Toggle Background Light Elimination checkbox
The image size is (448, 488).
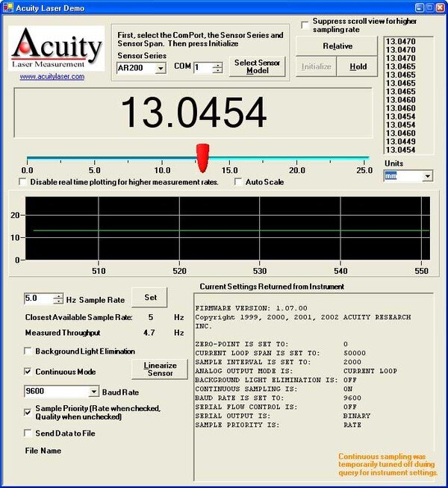28,351
